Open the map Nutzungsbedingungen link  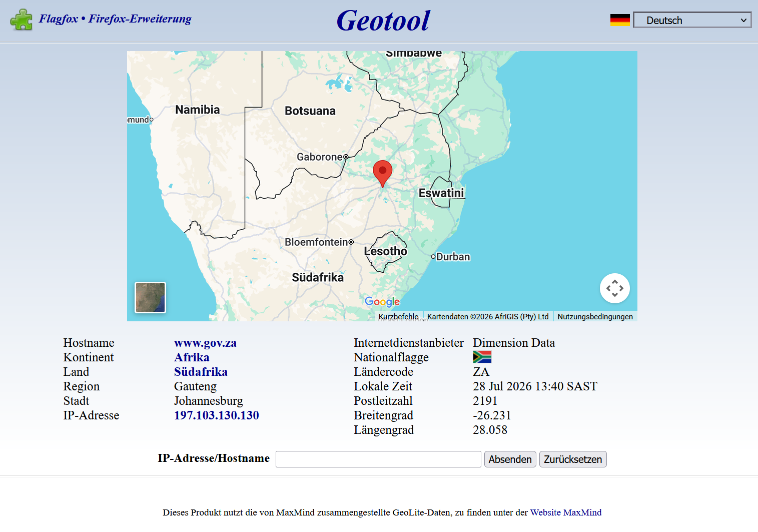[x=595, y=316]
